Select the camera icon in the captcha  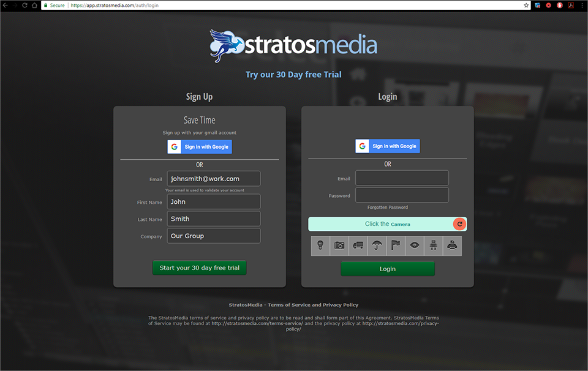[x=339, y=245]
